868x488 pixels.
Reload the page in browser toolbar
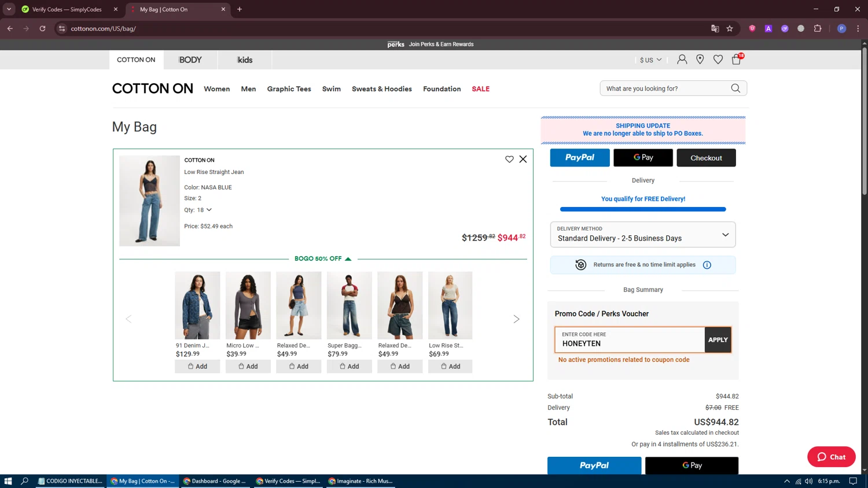pyautogui.click(x=42, y=28)
